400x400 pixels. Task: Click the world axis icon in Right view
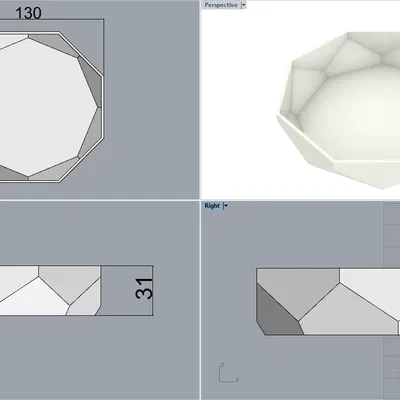coord(228,373)
